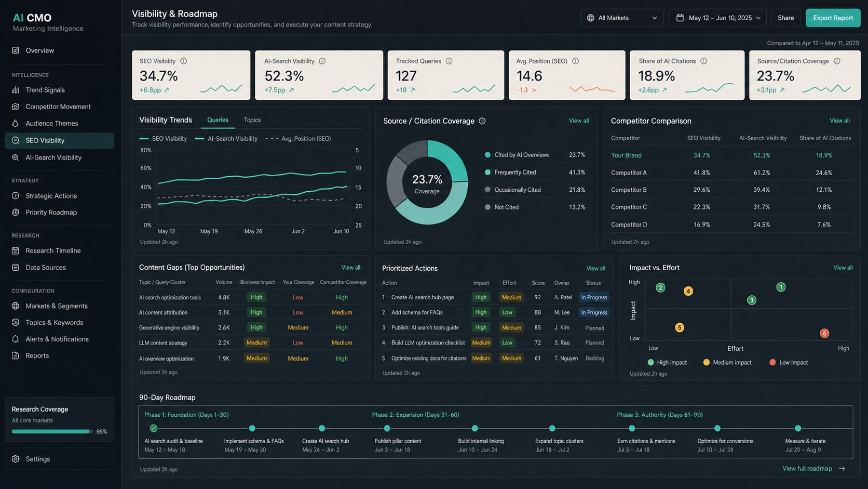868x489 pixels.
Task: Click View all in Source / Citation Coverage
Action: click(x=579, y=121)
